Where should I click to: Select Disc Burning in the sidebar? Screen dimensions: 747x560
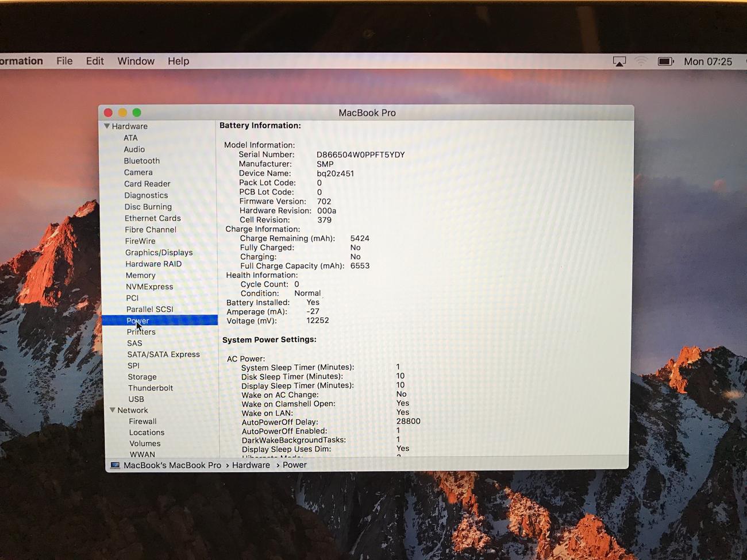pyautogui.click(x=148, y=207)
